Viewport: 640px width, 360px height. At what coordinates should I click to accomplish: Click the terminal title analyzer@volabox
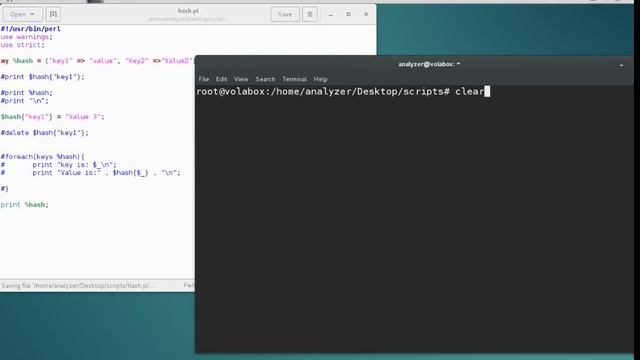point(429,64)
